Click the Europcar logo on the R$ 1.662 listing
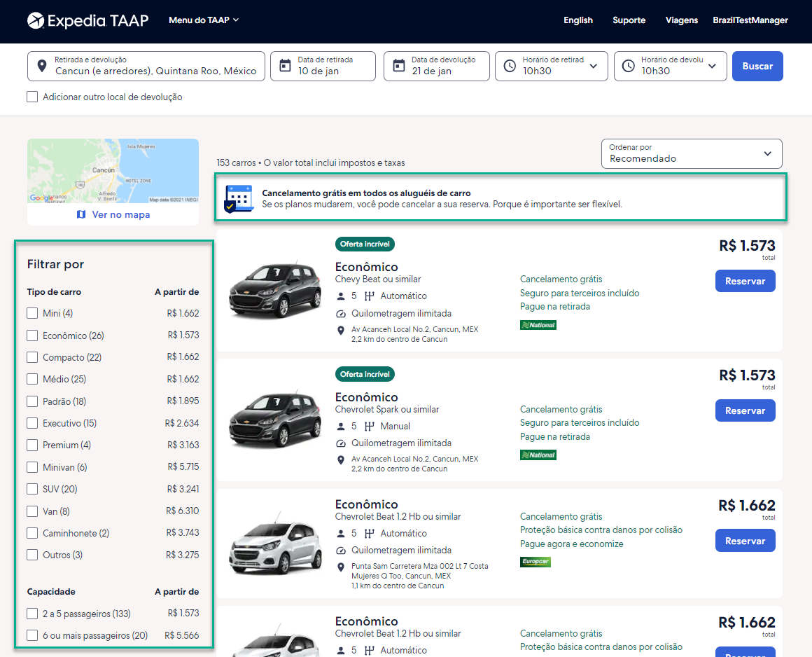 (535, 562)
